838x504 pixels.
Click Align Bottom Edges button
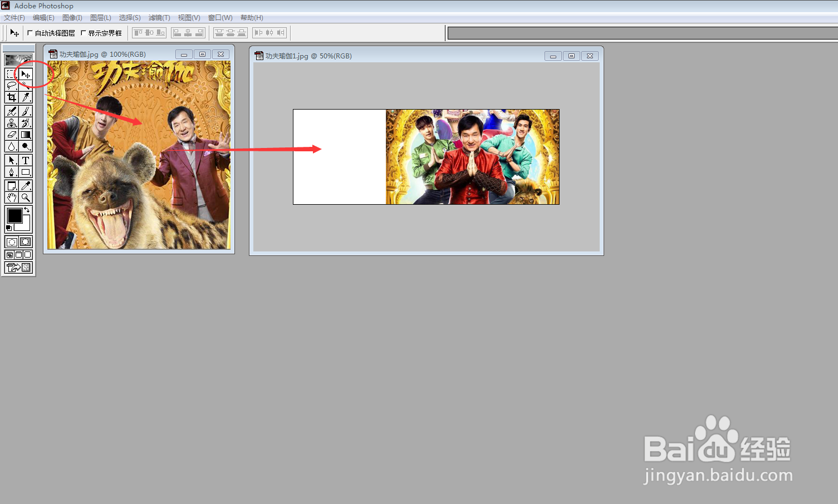160,33
